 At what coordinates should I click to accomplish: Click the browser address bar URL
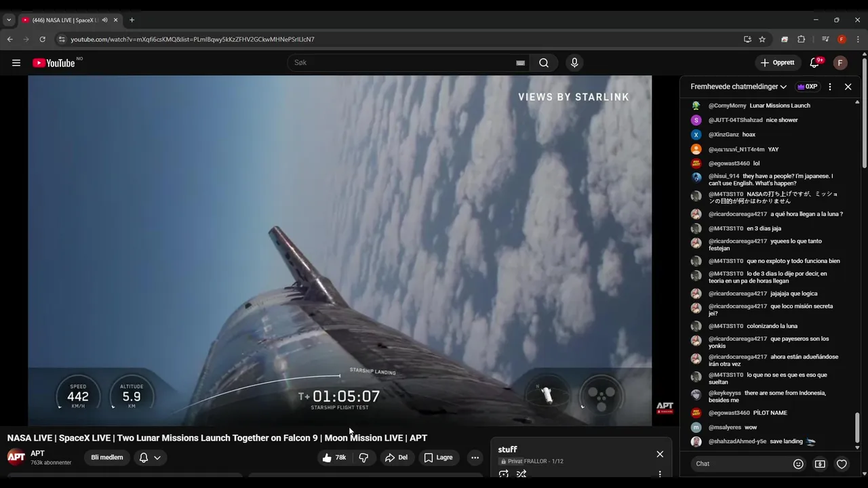pyautogui.click(x=193, y=39)
